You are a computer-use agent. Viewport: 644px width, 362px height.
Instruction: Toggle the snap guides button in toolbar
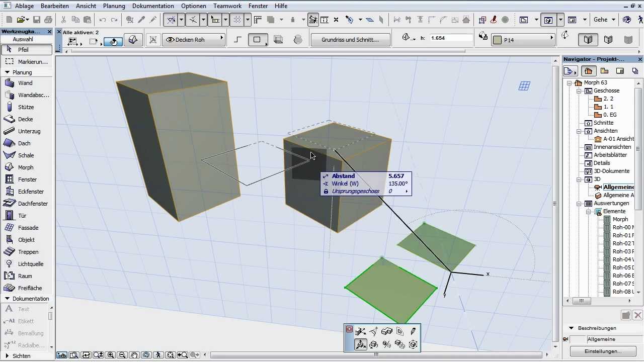click(x=171, y=20)
